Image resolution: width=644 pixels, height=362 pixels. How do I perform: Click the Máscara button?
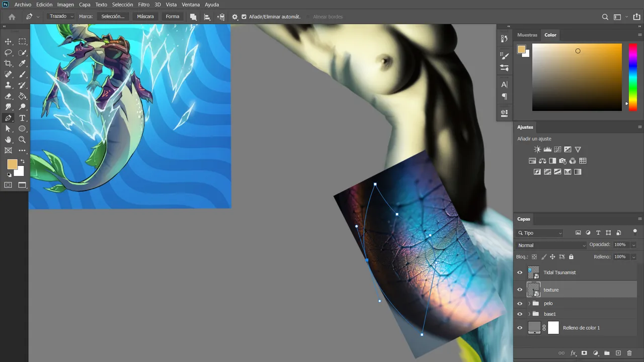pyautogui.click(x=145, y=17)
